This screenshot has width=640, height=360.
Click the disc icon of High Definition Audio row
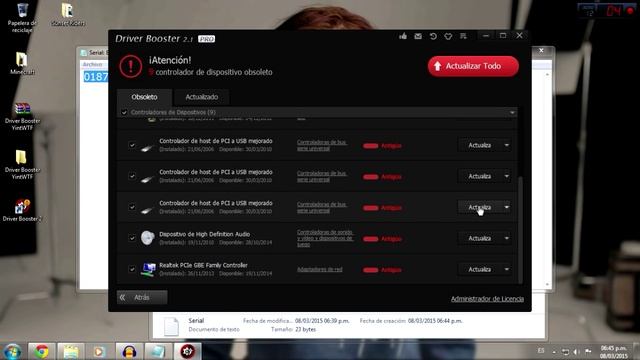click(x=148, y=238)
